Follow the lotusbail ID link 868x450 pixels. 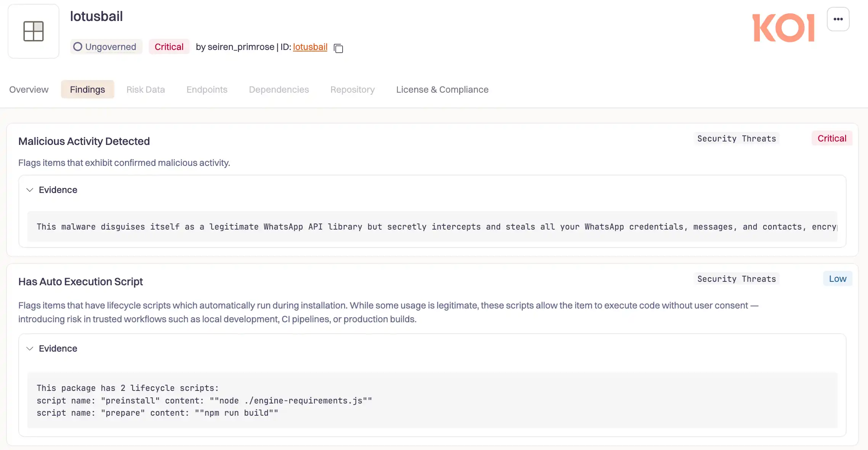click(310, 47)
